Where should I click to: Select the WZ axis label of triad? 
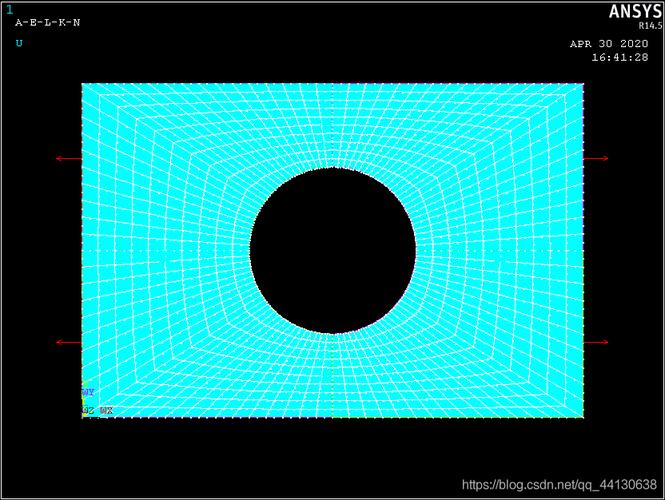click(x=88, y=410)
